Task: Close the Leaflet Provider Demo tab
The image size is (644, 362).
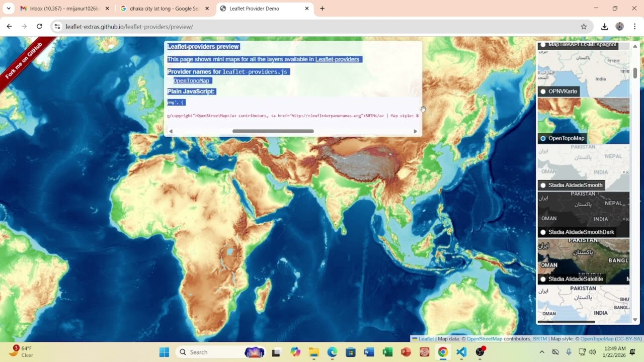Action: pos(307,9)
